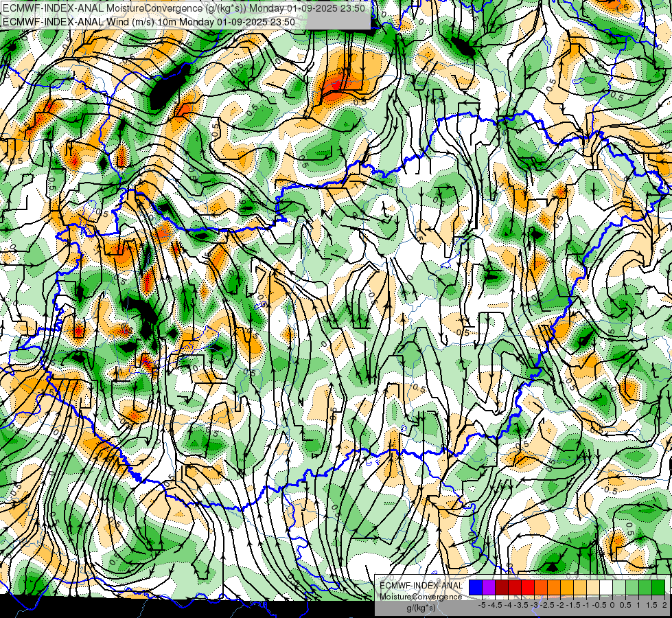This screenshot has height=618, width=672.
Task: Select the crimson swatch between -4 and -3.5
Action: pos(515,588)
